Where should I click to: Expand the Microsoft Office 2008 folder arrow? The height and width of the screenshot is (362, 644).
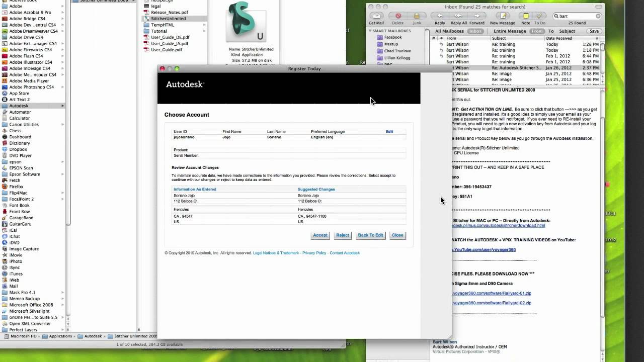63,305
